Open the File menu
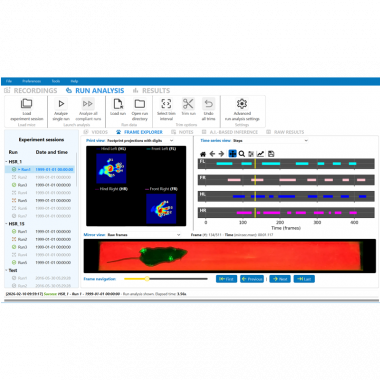 [x=9, y=81]
